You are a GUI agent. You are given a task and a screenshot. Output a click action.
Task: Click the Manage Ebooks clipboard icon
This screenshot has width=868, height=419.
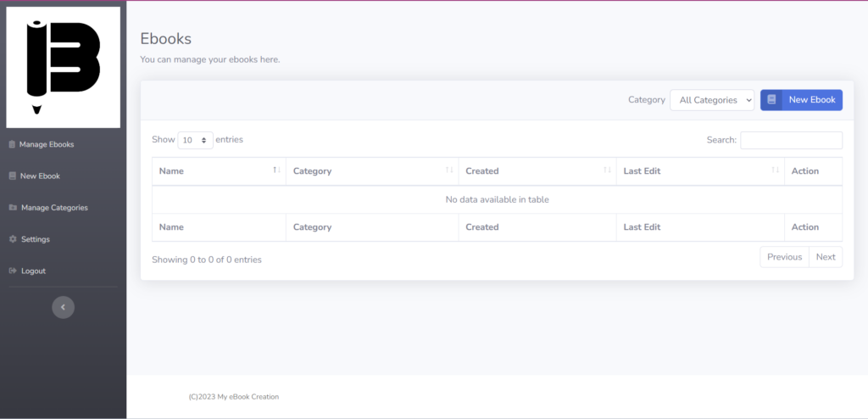(12, 145)
